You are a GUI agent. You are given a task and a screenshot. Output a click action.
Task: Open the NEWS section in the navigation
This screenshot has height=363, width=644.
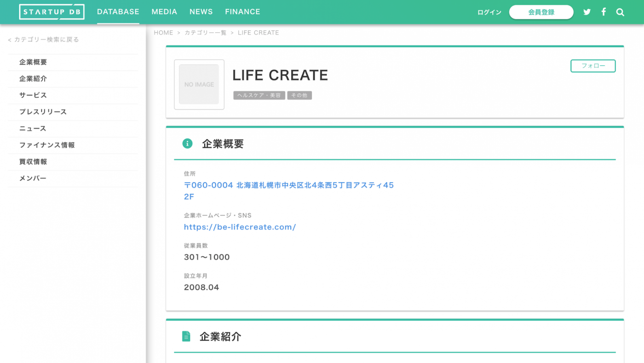click(x=201, y=12)
